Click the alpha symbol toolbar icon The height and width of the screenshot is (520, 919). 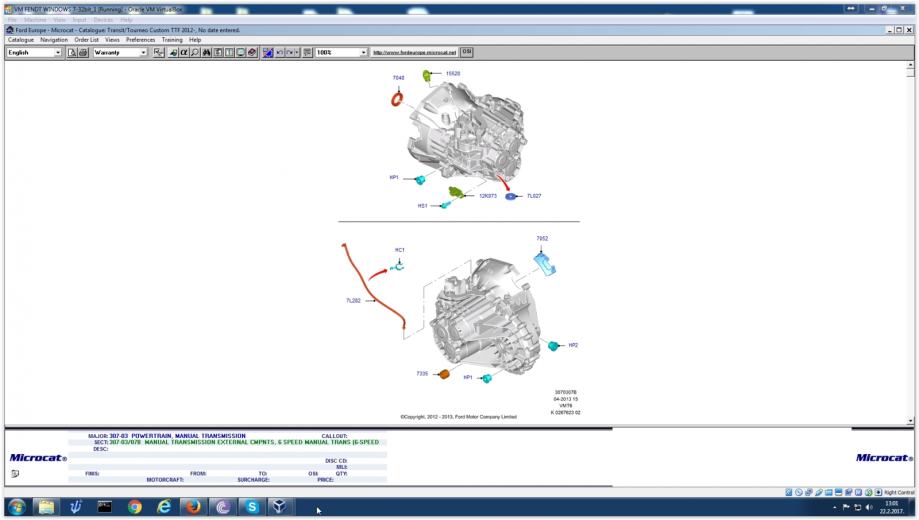[184, 52]
